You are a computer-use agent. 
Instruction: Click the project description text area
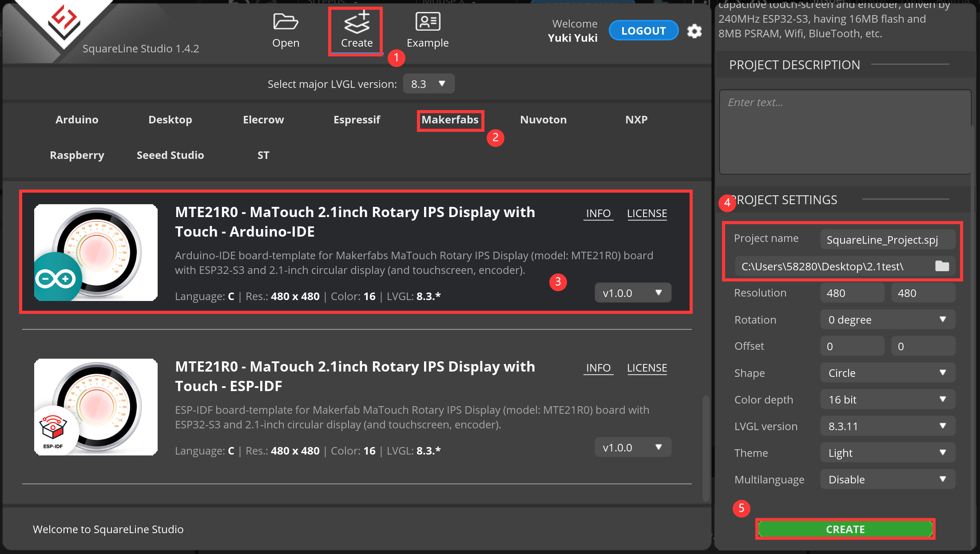click(845, 132)
